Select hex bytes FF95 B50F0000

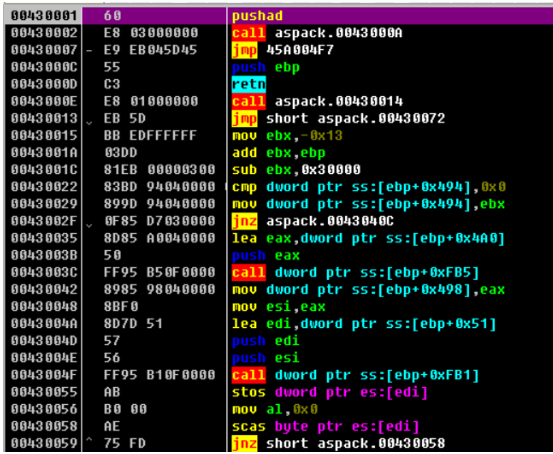tap(159, 273)
